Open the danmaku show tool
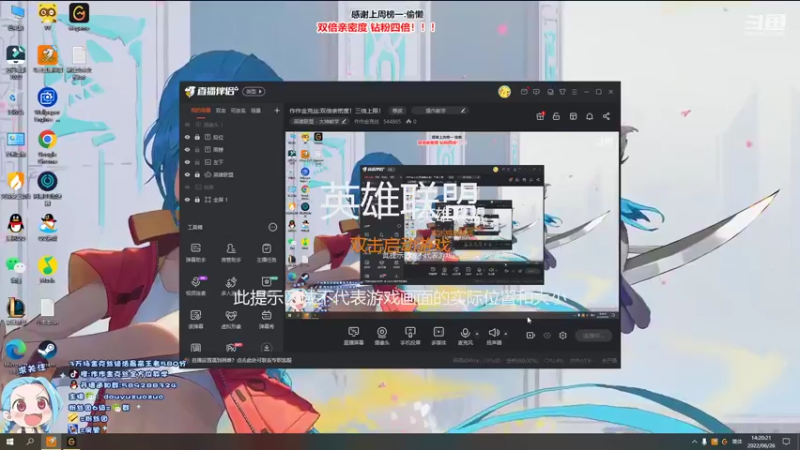 pyautogui.click(x=266, y=319)
